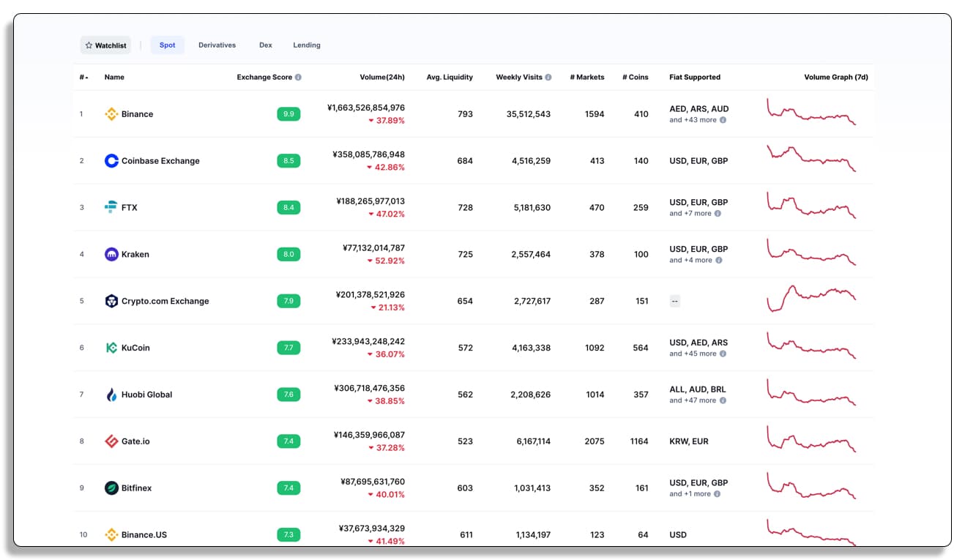Click the Bitfinex logo icon
This screenshot has width=965, height=560.
(111, 488)
